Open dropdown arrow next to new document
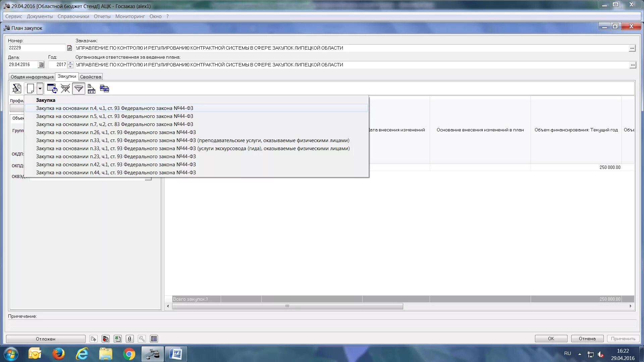The width and height of the screenshot is (644, 362). pos(40,88)
